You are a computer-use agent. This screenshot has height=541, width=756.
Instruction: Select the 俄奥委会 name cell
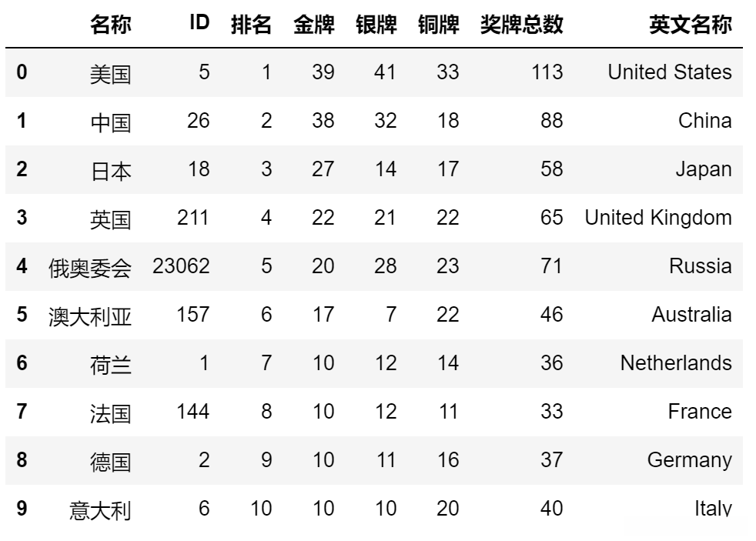click(x=89, y=267)
